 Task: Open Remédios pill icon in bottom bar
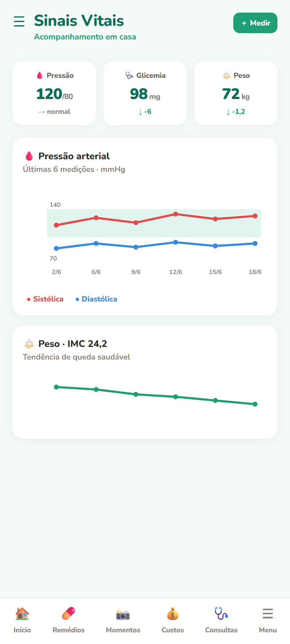(x=68, y=614)
